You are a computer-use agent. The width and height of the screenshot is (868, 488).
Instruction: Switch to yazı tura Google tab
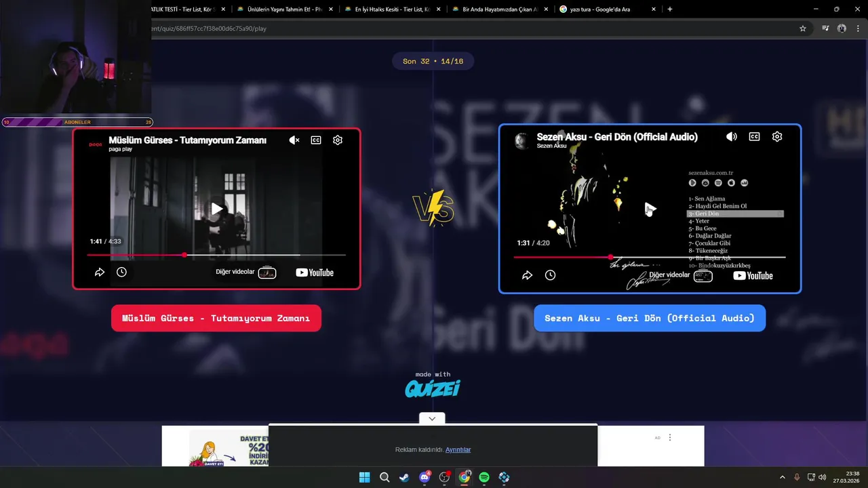click(600, 9)
